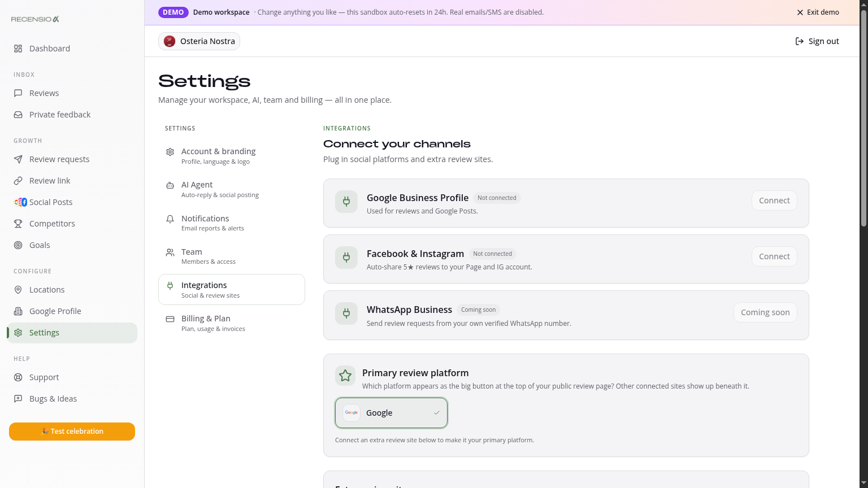Click the Billing & Plan card icon
868x488 pixels.
170,319
